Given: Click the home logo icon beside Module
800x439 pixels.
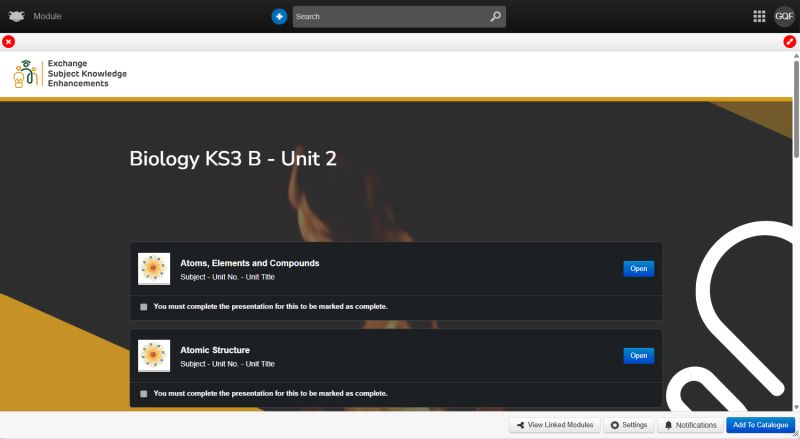Looking at the screenshot, I should [17, 17].
